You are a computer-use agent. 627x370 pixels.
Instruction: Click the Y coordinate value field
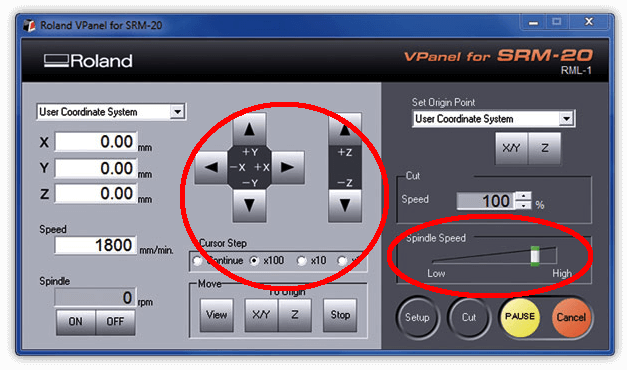tap(96, 168)
